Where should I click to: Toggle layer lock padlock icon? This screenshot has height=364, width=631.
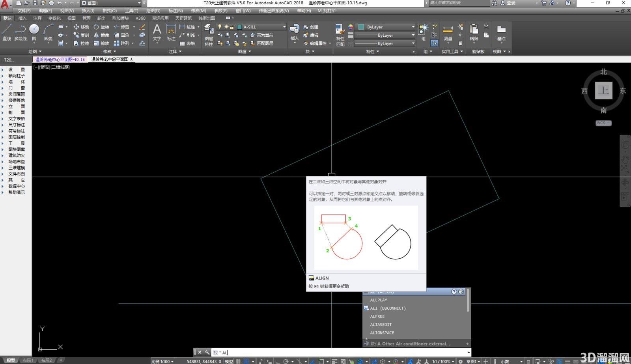coord(233,27)
